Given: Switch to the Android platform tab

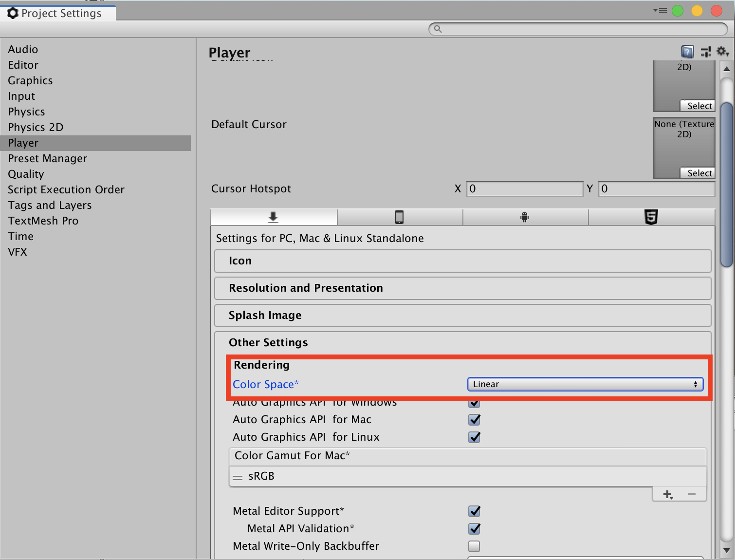Looking at the screenshot, I should pyautogui.click(x=525, y=217).
